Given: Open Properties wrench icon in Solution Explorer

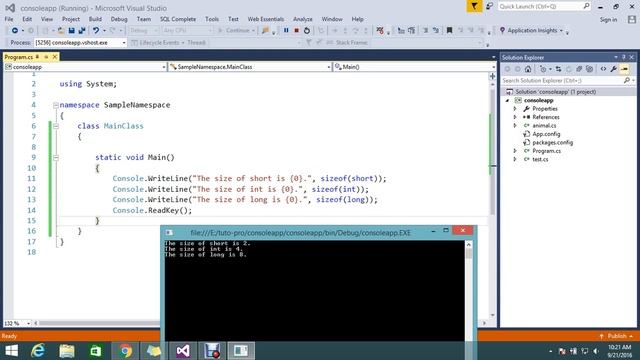Looking at the screenshot, I should 613,69.
